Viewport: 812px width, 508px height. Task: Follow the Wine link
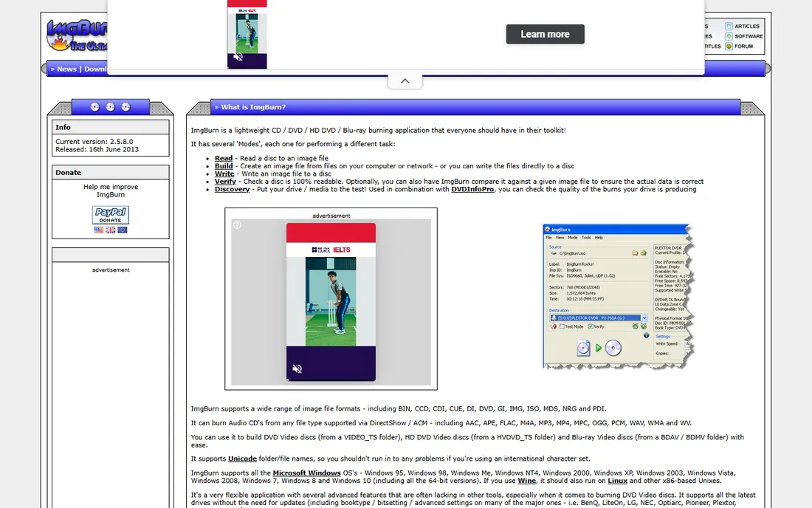tap(526, 481)
